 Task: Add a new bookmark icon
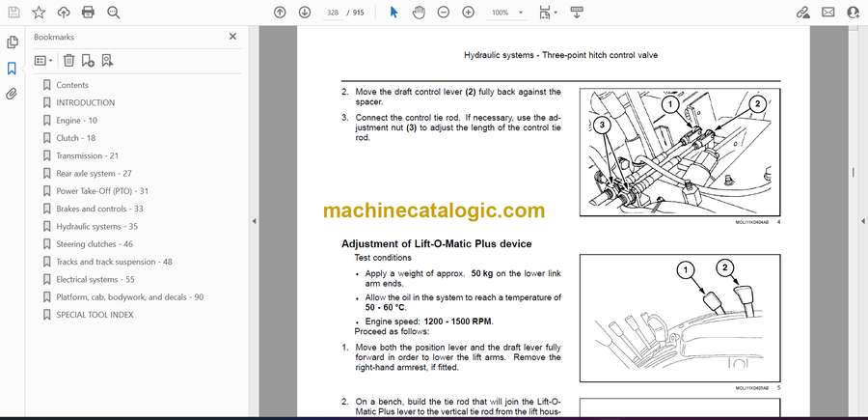click(88, 61)
